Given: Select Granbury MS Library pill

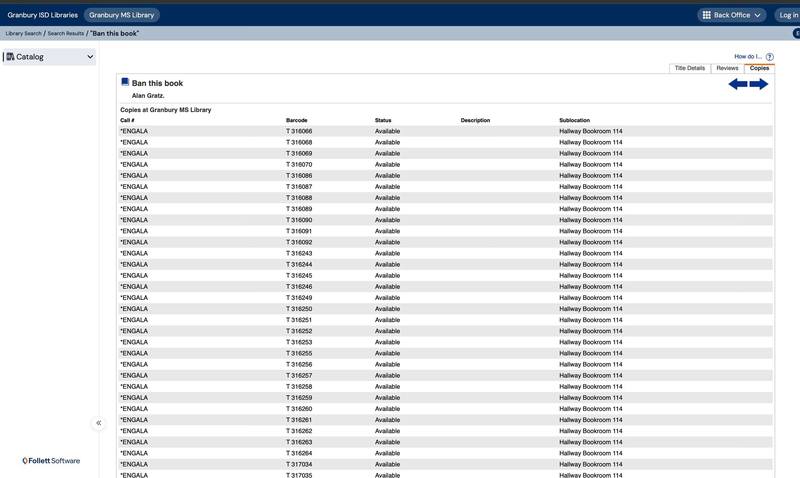Looking at the screenshot, I should pos(121,15).
